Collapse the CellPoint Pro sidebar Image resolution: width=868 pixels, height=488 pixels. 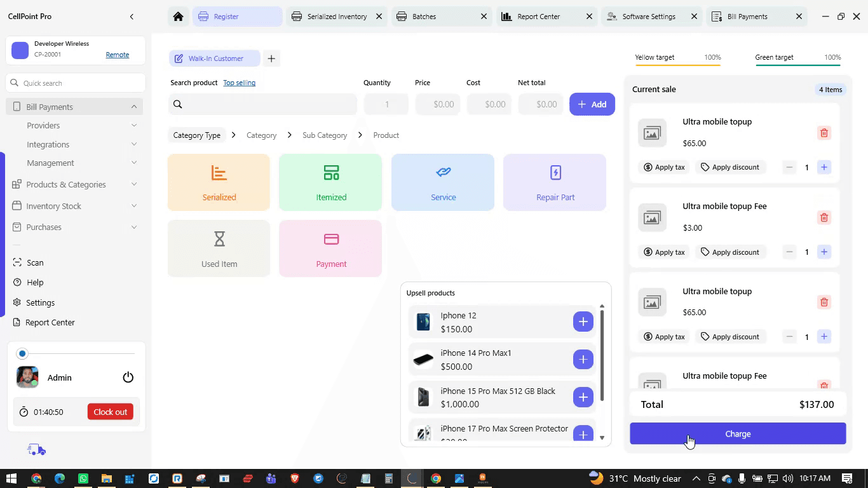[x=132, y=17]
